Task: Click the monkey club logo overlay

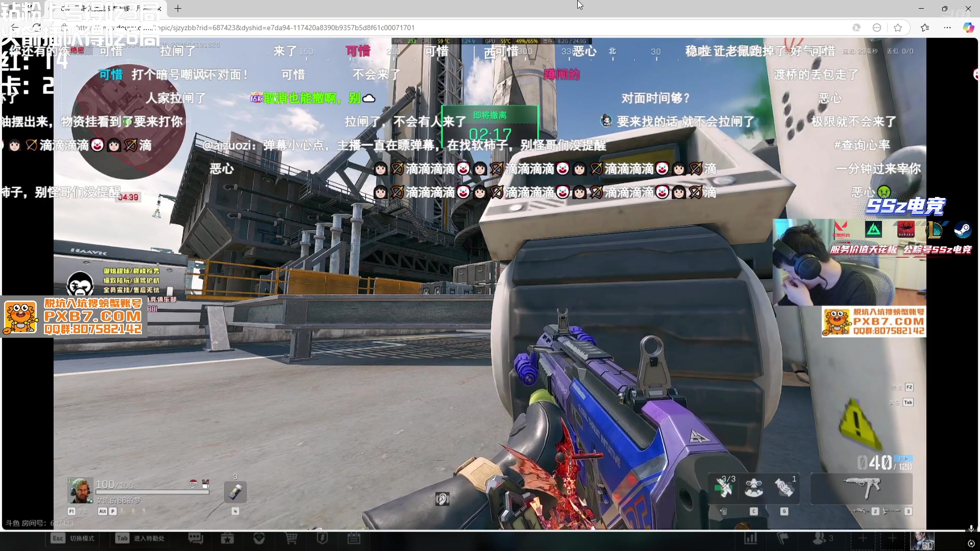Action: [x=80, y=284]
